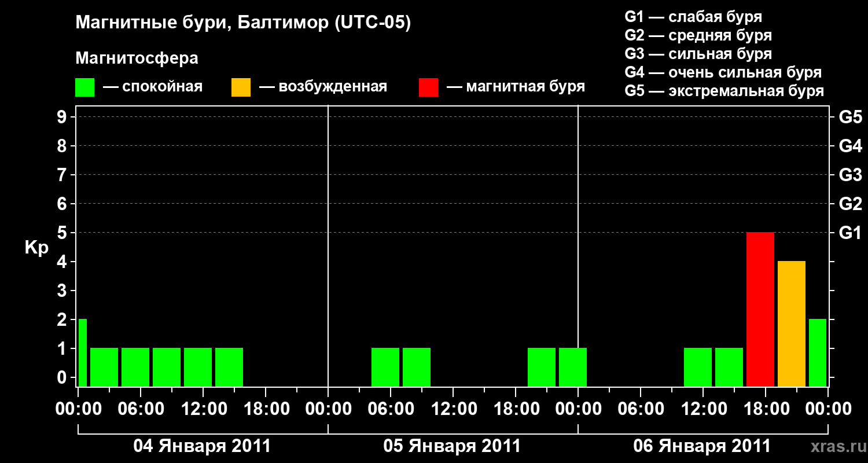Click green Kp 1 bar just before the red bar
This screenshot has width=868, height=463.
(x=729, y=367)
